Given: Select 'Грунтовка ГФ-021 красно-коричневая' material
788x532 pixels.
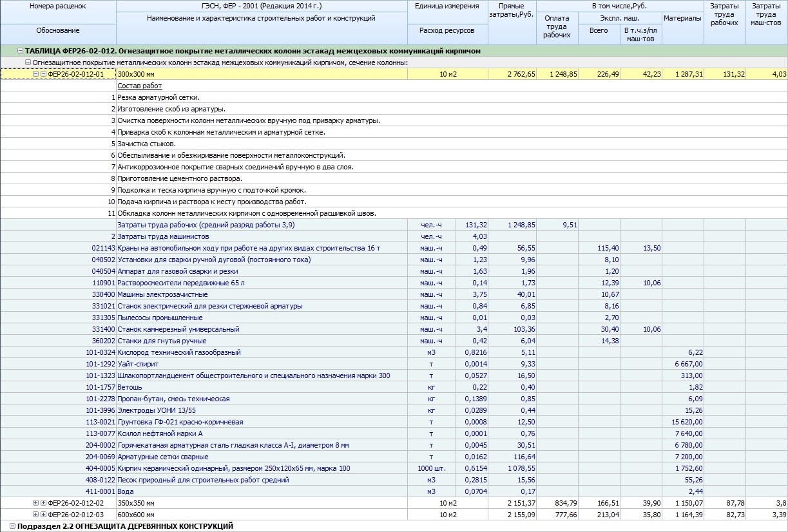Looking at the screenshot, I should pyautogui.click(x=180, y=422).
